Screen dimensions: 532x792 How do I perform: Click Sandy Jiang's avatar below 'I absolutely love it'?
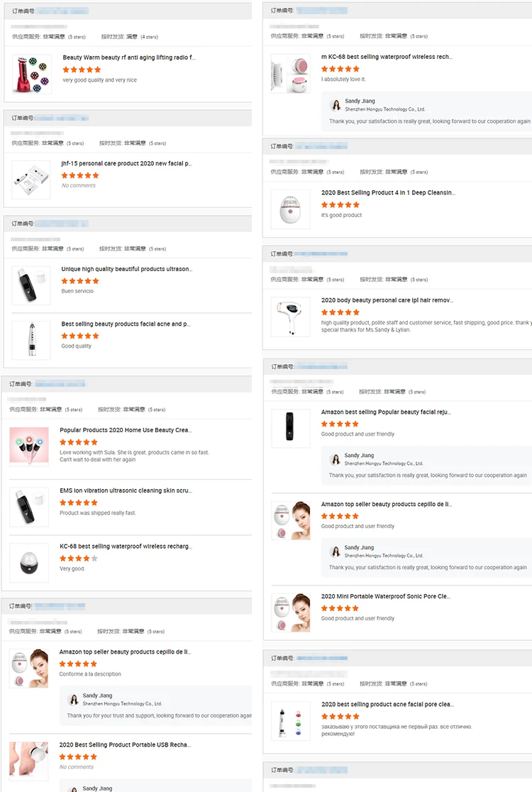click(336, 105)
